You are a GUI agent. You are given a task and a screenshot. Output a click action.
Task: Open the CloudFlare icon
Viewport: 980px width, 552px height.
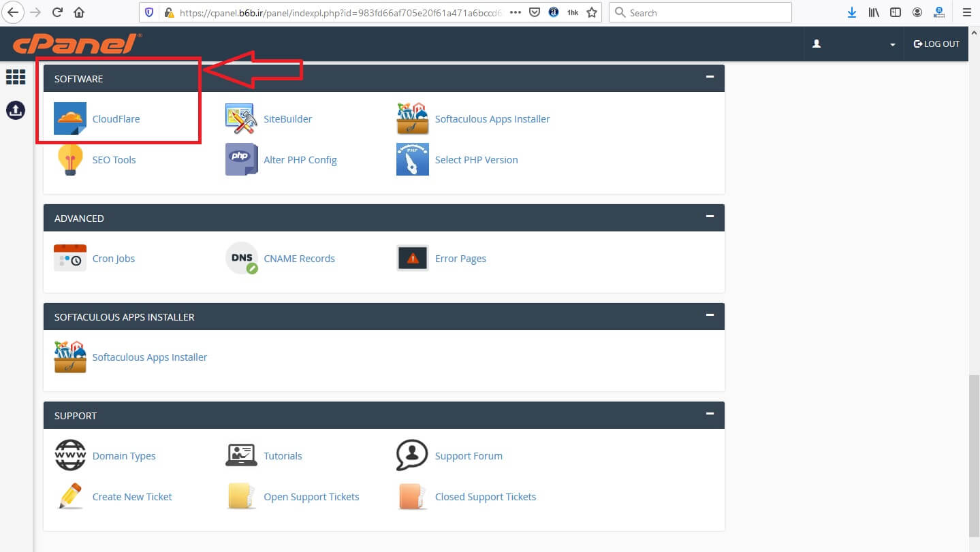coord(70,119)
